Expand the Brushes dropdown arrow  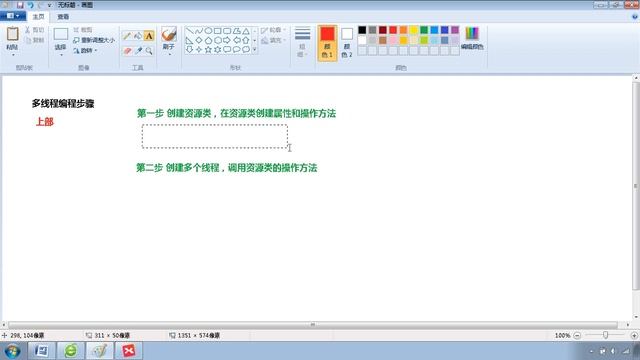[x=169, y=54]
